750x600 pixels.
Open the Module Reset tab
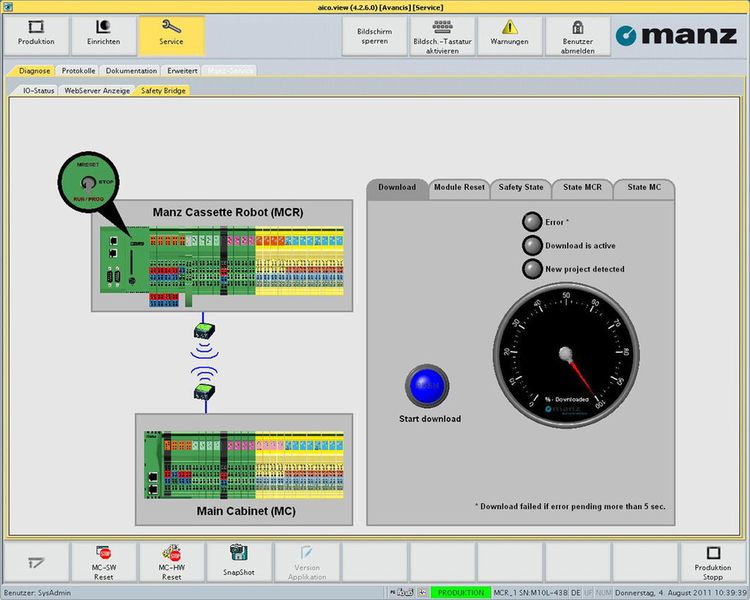point(459,188)
